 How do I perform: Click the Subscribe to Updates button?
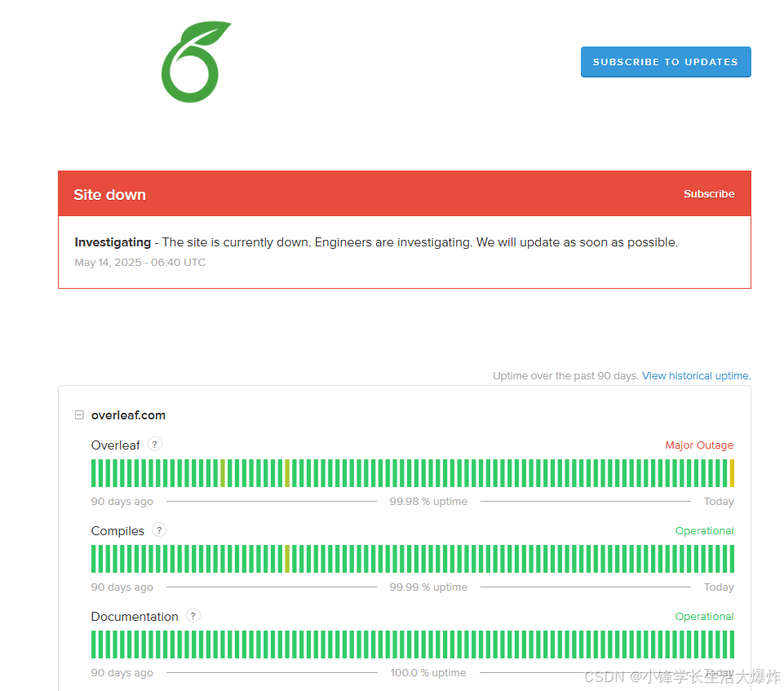click(x=666, y=62)
